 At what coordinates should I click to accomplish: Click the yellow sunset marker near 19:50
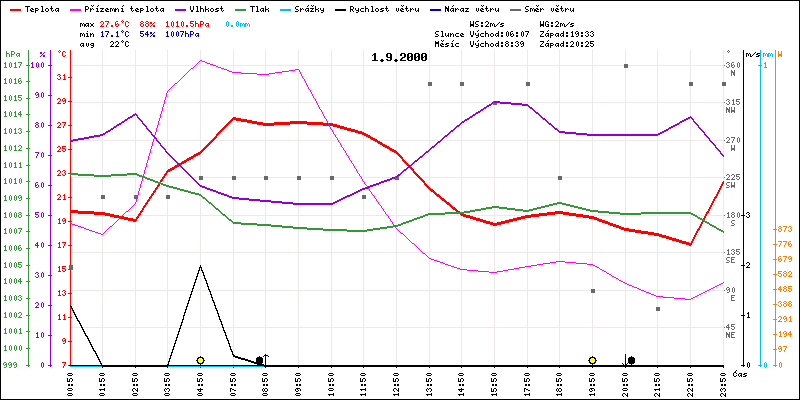[x=593, y=360]
